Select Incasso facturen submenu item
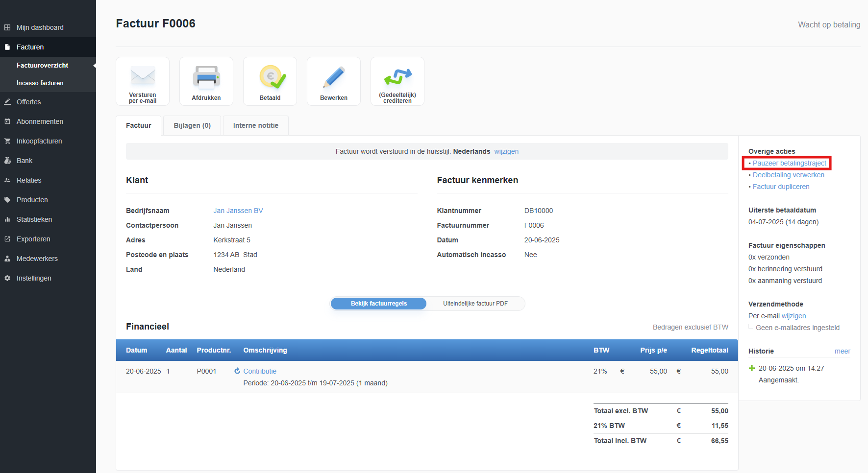Screen dimensions: 868x473 [x=40, y=83]
